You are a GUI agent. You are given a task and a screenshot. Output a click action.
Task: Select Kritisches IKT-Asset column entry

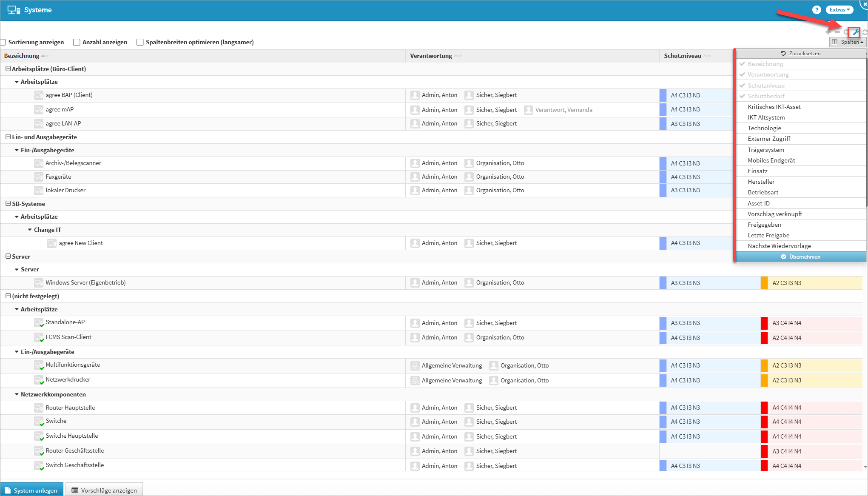point(774,107)
